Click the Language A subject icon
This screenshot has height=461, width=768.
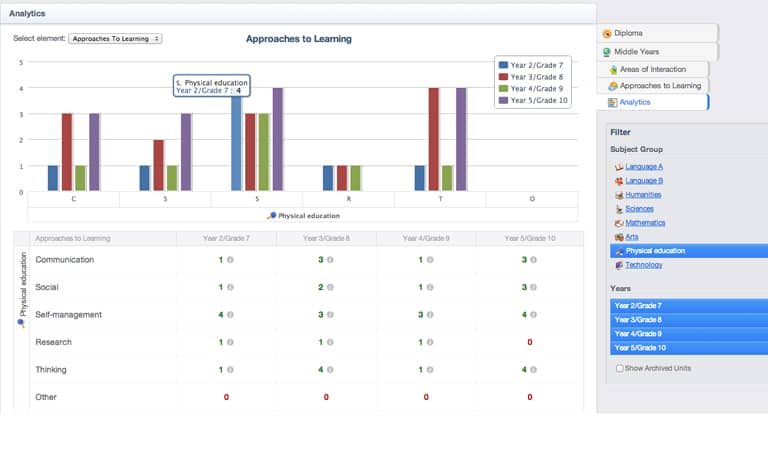click(x=619, y=167)
